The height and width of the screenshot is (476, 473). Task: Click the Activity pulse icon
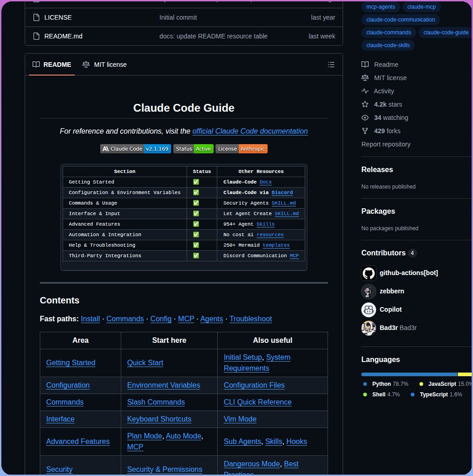(x=365, y=91)
